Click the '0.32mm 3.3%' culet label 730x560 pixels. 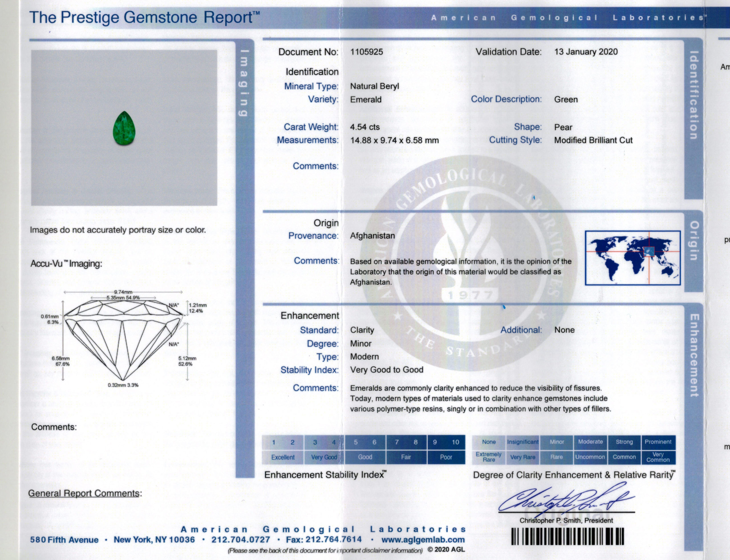click(123, 385)
